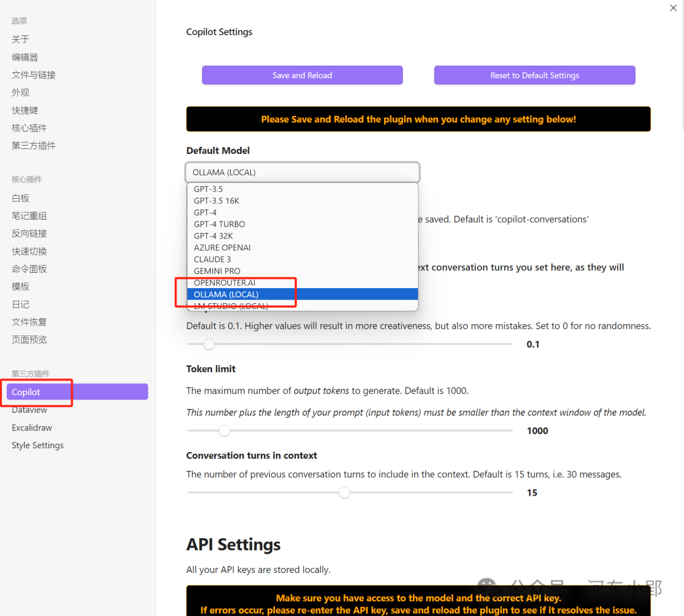Screen dimensions: 684x616
Task: Open the Default Model dropdown
Action: (x=302, y=172)
